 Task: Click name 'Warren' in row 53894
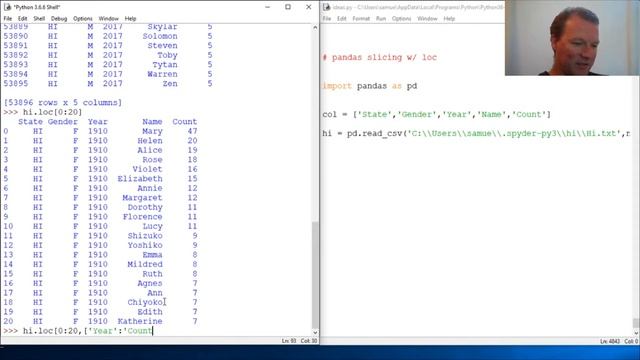pos(162,74)
